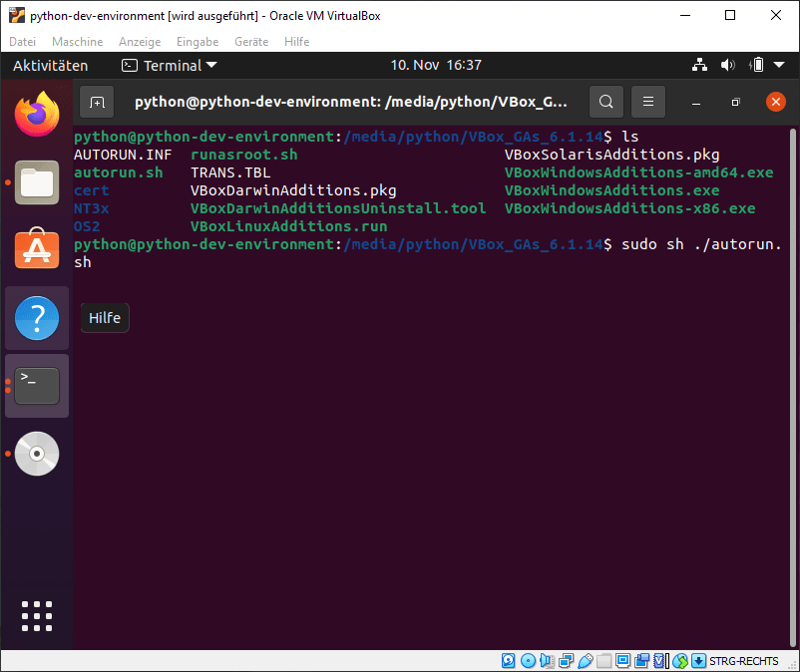This screenshot has width=800, height=672.
Task: Click the hard disk icon in the VirtualBox status bar
Action: tap(508, 661)
